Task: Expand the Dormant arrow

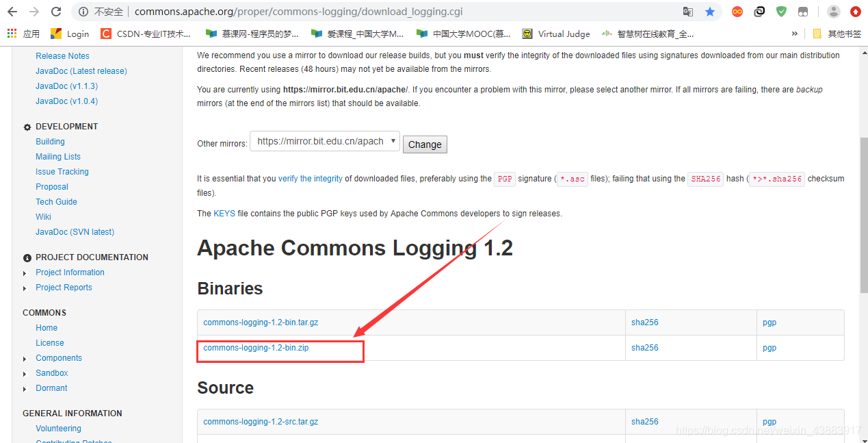Action: point(25,389)
